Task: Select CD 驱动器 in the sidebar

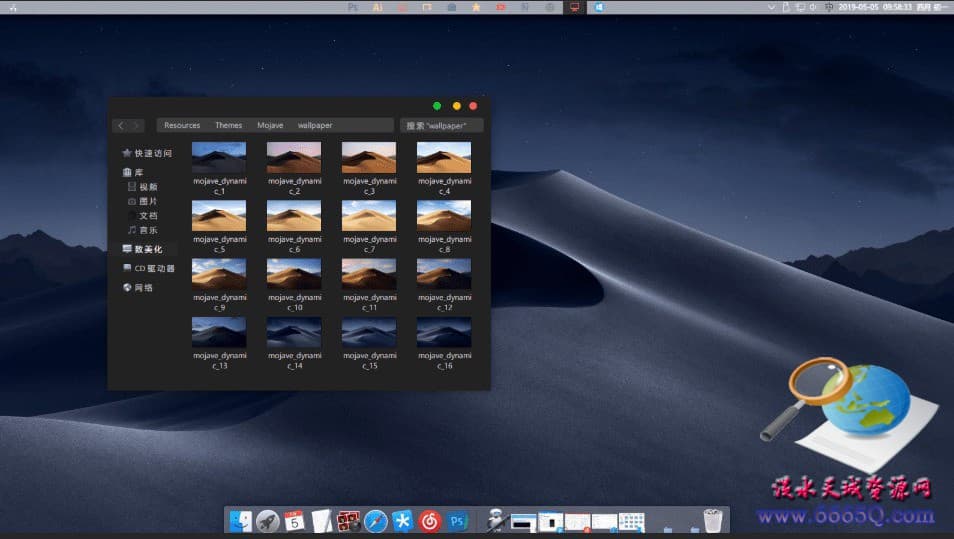Action: point(148,268)
